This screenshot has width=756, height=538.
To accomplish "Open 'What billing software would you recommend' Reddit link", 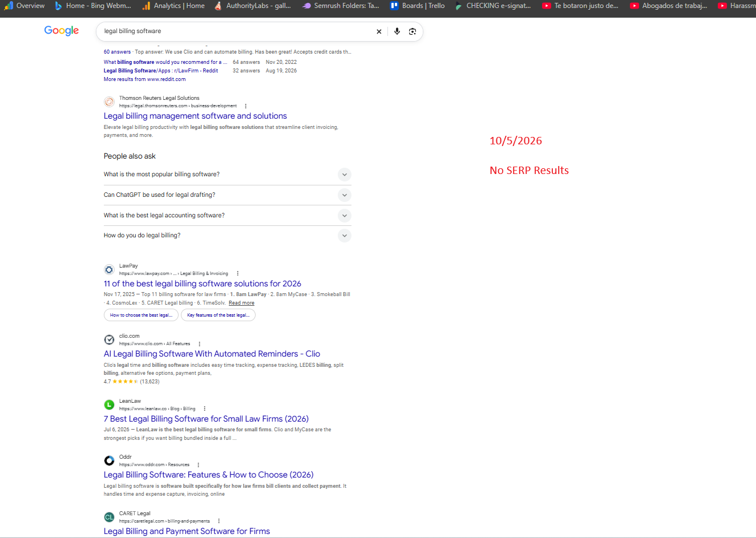I will point(165,62).
